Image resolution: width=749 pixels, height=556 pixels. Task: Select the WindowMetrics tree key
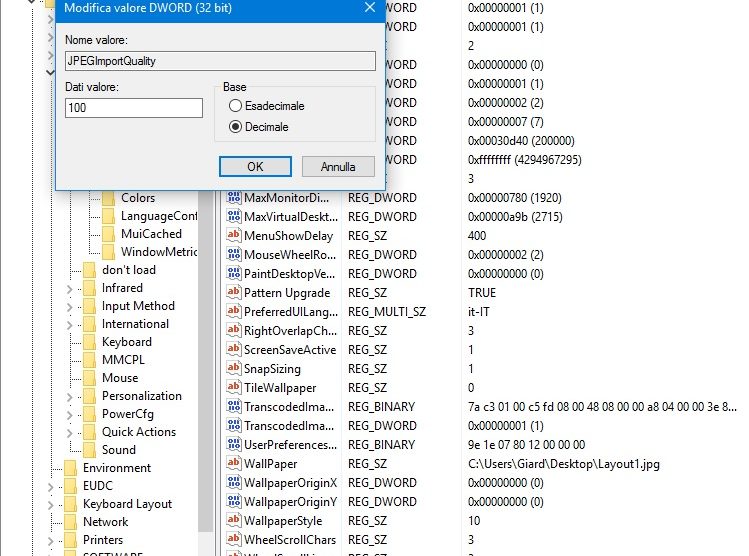coord(159,252)
